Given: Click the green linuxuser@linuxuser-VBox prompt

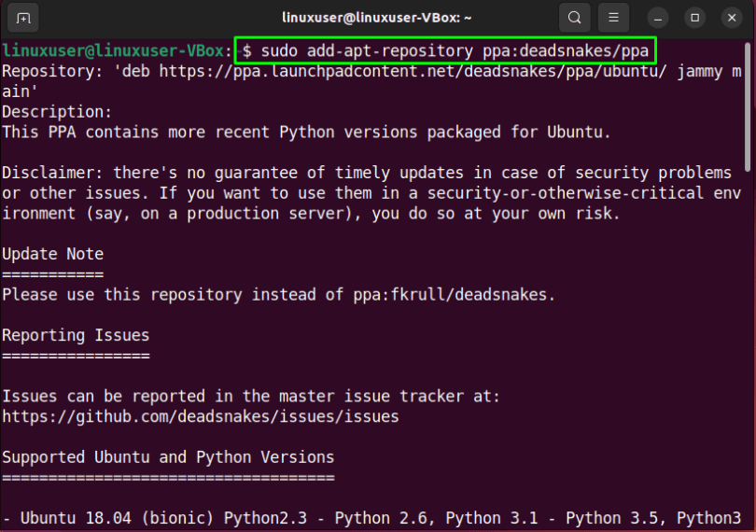Looking at the screenshot, I should 117,49.
